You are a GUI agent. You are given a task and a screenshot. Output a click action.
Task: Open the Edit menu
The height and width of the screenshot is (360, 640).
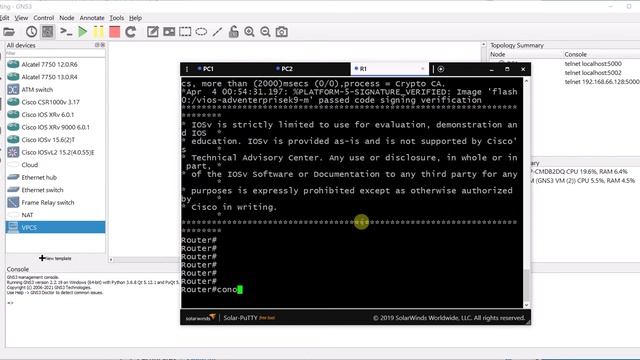point(4,18)
